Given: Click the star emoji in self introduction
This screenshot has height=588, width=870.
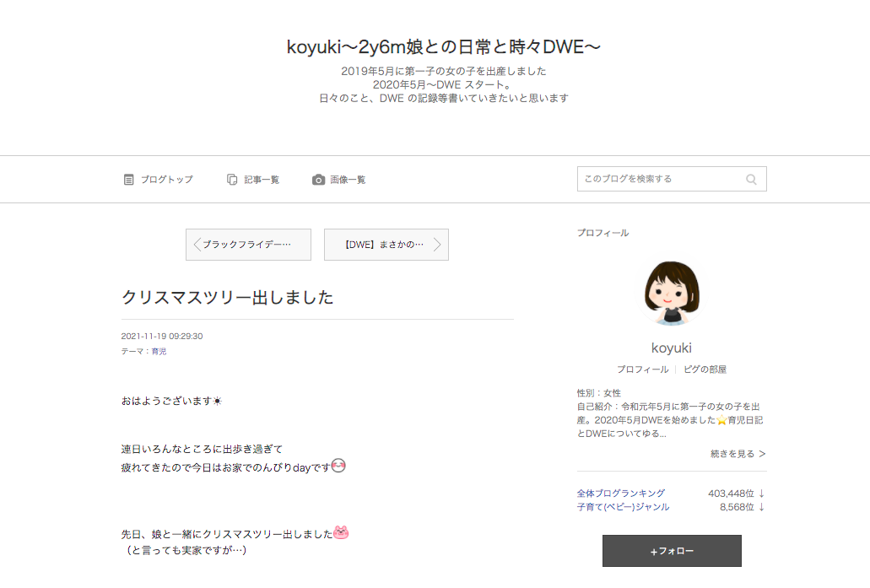Looking at the screenshot, I should [x=721, y=420].
